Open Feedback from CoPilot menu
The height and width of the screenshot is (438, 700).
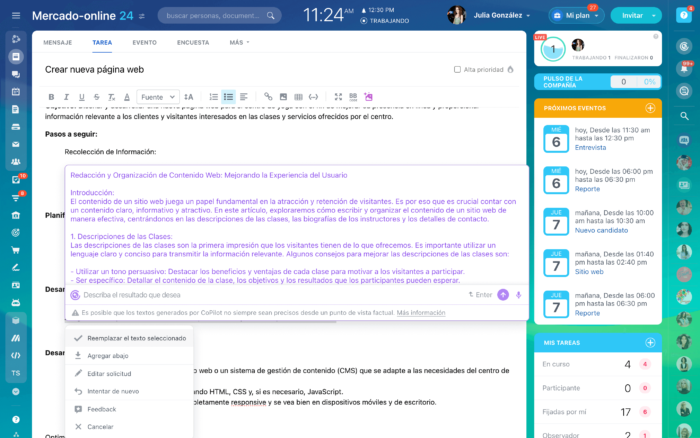(129, 409)
